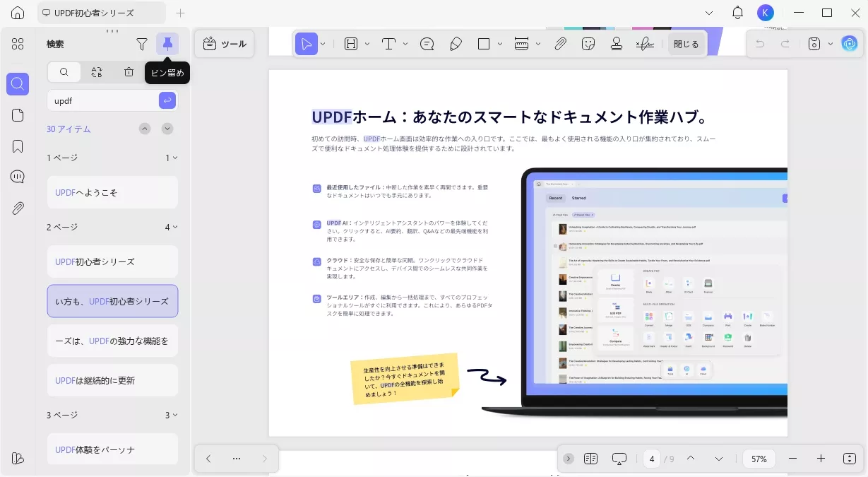Select the attach file paperclip tool

(560, 44)
